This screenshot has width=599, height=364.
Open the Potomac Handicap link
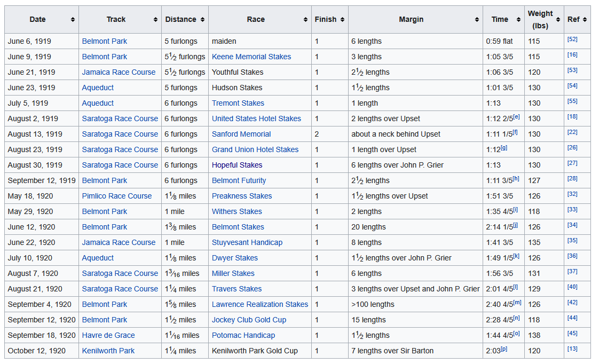(243, 335)
